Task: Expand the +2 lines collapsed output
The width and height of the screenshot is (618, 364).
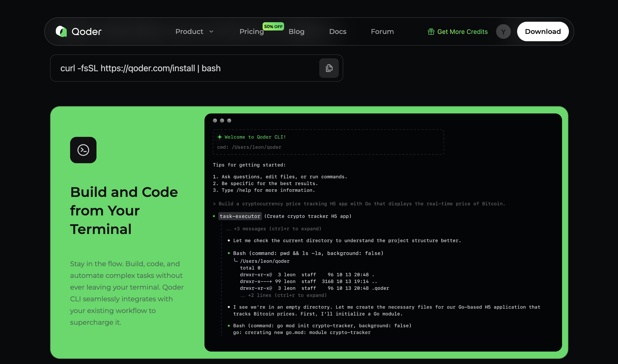Action: (x=284, y=295)
